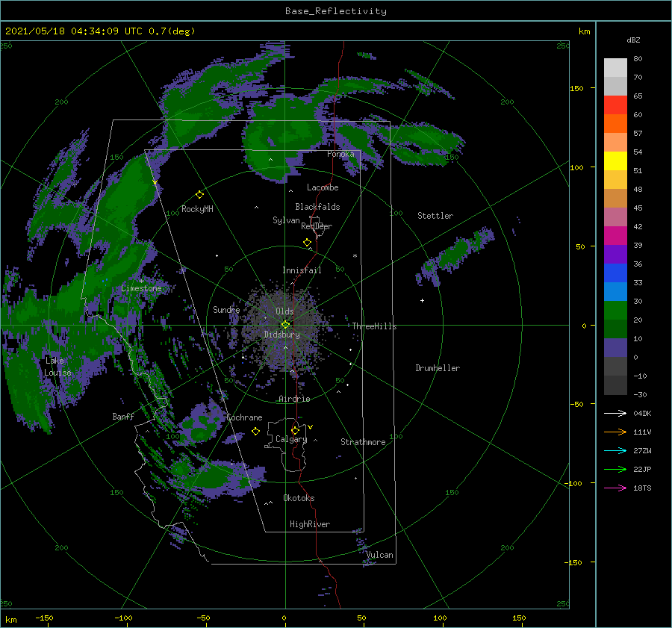672x628 pixels.
Task: Select the slate purple 0-10 dBZ band
Action: click(x=615, y=348)
